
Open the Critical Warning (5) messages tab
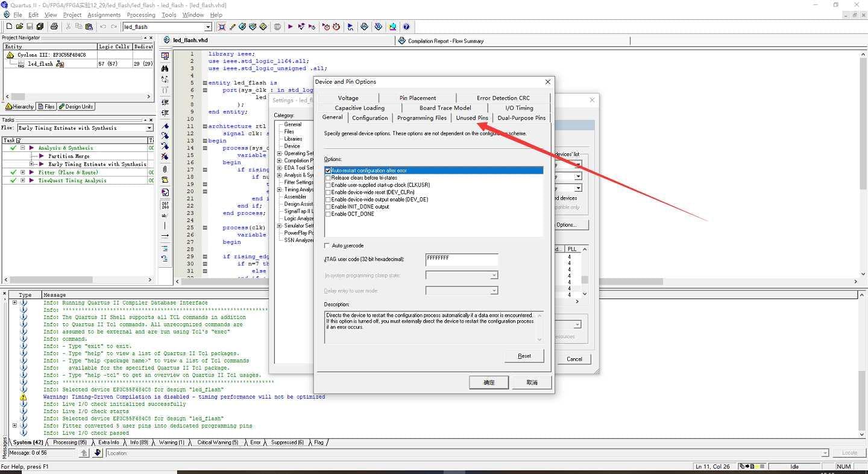click(218, 442)
